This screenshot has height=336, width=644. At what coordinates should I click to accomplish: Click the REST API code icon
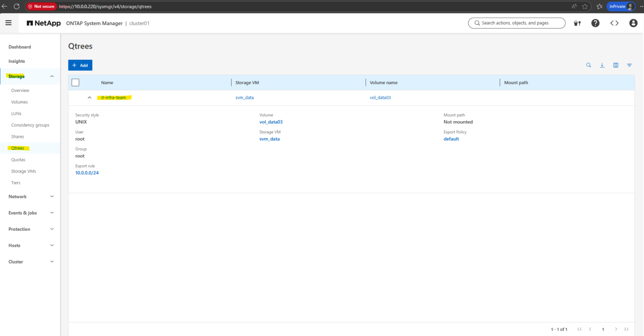tap(614, 23)
